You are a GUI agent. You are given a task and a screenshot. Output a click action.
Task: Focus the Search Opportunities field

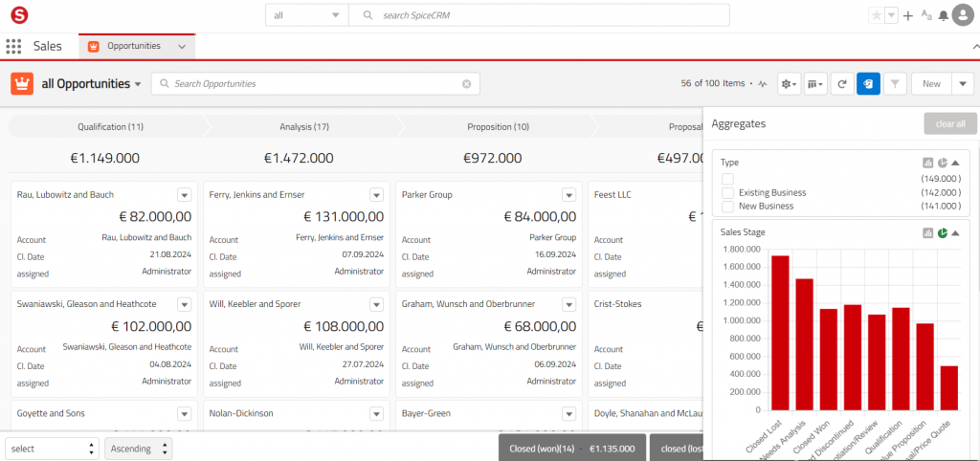316,84
